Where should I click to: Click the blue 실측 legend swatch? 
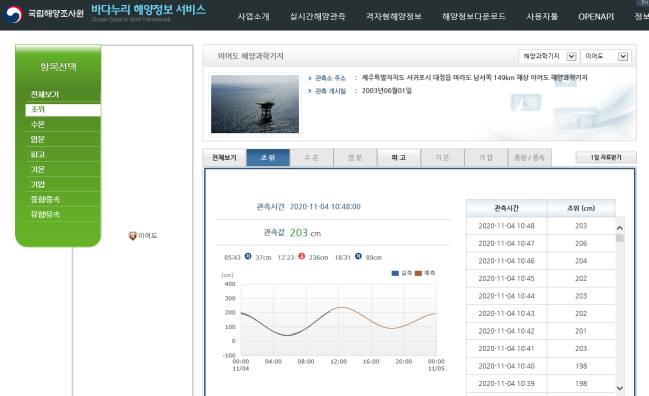coord(395,273)
